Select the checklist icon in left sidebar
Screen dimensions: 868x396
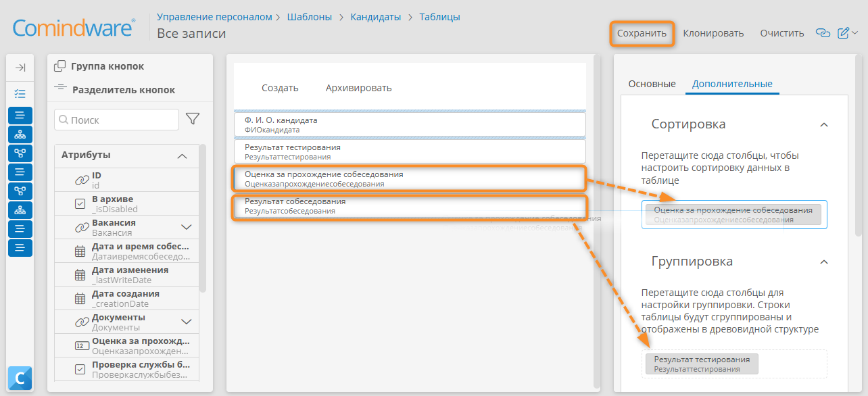tap(20, 94)
